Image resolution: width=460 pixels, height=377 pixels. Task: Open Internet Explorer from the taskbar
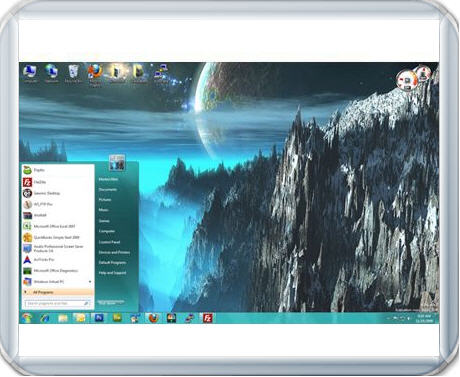pos(45,318)
